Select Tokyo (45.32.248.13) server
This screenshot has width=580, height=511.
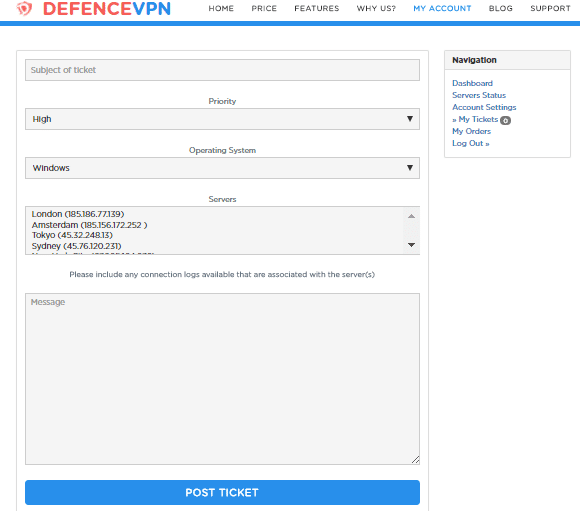pos(72,235)
